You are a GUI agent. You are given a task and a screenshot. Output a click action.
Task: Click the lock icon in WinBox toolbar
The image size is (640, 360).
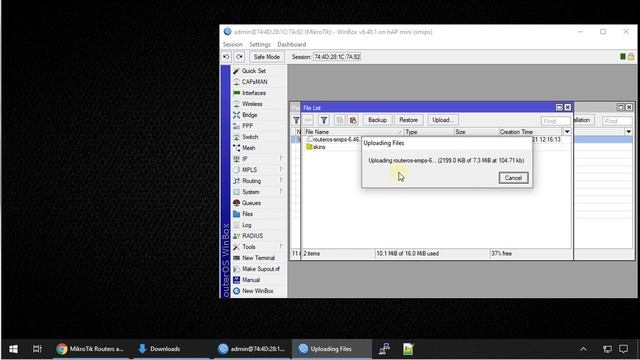coord(631,57)
